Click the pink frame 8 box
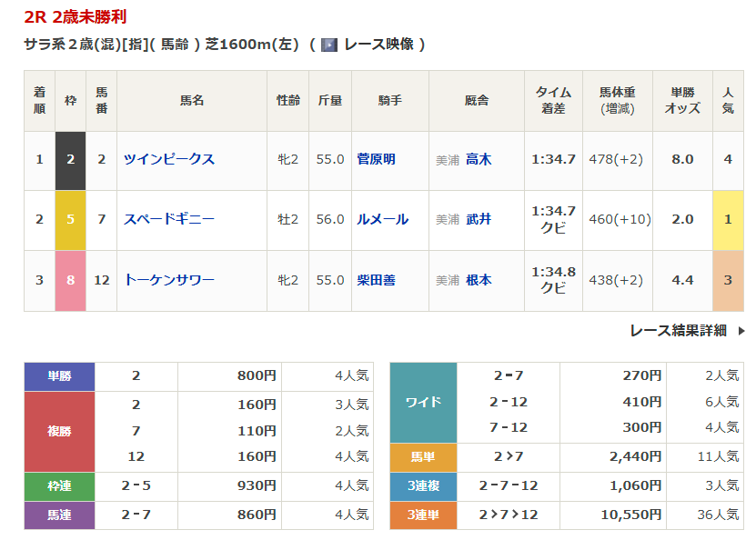 click(71, 280)
